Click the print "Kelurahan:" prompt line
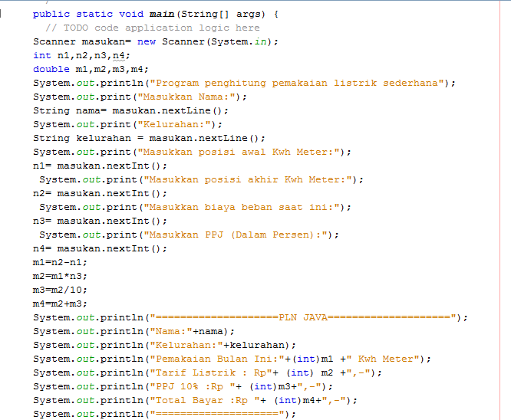 pyautogui.click(x=127, y=124)
